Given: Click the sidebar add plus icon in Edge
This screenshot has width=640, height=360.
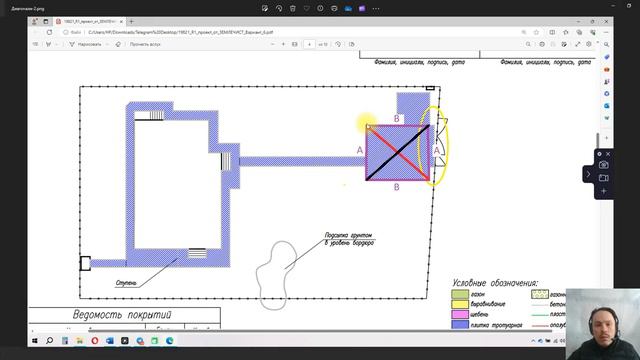Looking at the screenshot, I should pos(607,138).
